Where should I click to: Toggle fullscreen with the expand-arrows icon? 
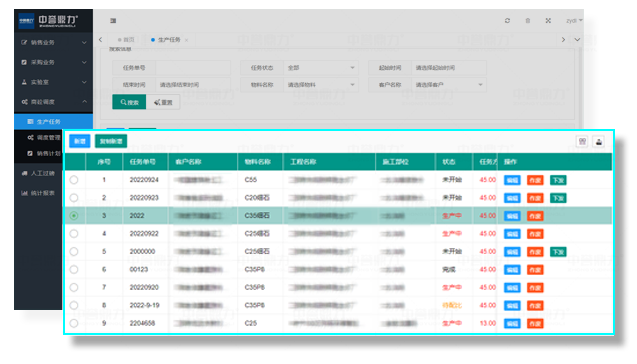pyautogui.click(x=548, y=20)
